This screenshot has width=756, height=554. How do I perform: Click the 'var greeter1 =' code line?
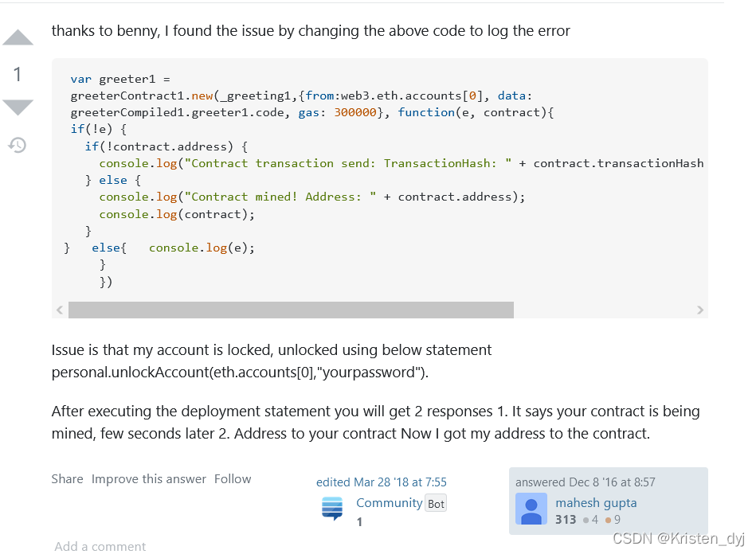coord(120,79)
